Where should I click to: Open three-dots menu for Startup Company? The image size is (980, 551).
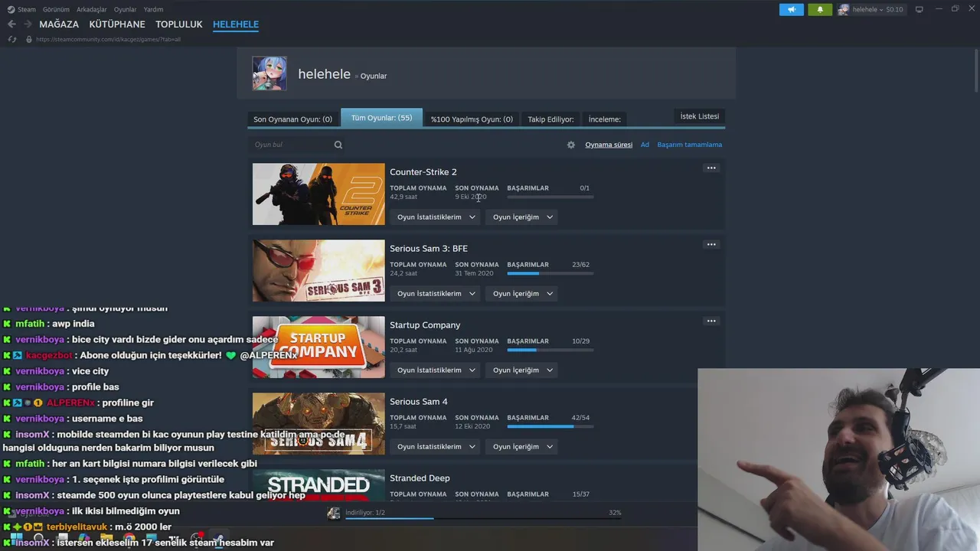pyautogui.click(x=711, y=321)
